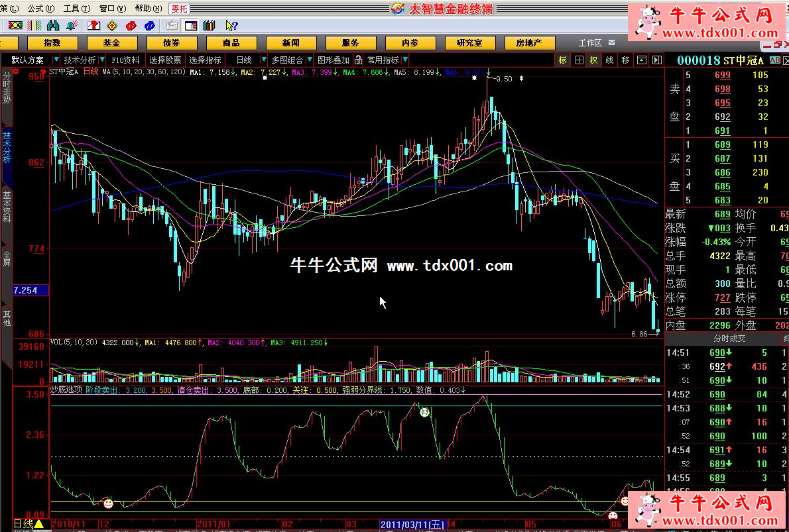The height and width of the screenshot is (532, 789).
Task: Toggle the 线 drawing line button
Action: tap(610, 60)
